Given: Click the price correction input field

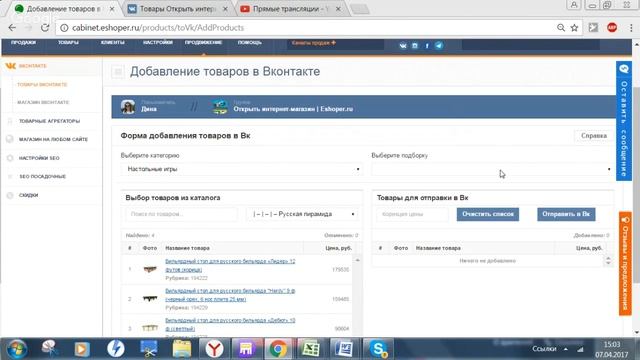Looking at the screenshot, I should point(412,214).
